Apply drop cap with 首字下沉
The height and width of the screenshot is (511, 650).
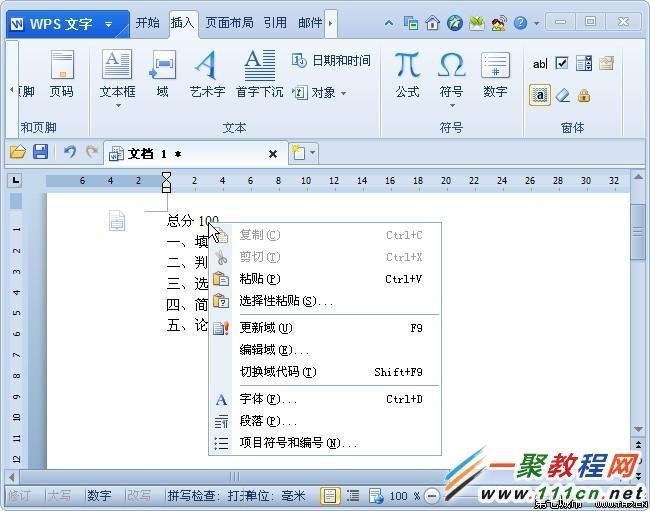tap(260, 74)
